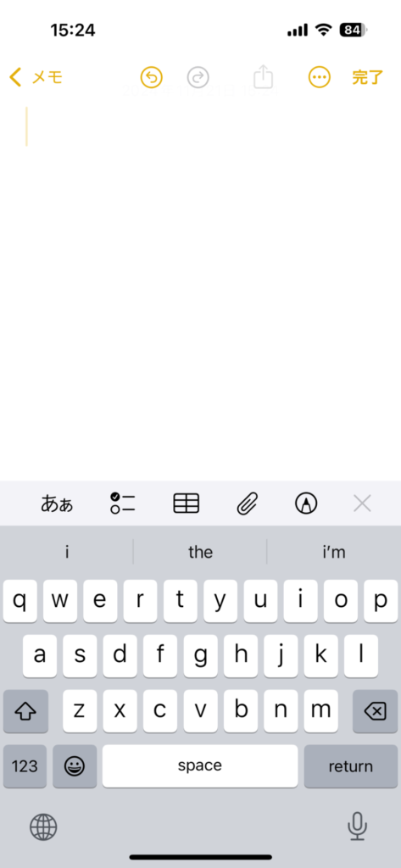Tap the redo arrow icon
The image size is (401, 868).
point(198,77)
